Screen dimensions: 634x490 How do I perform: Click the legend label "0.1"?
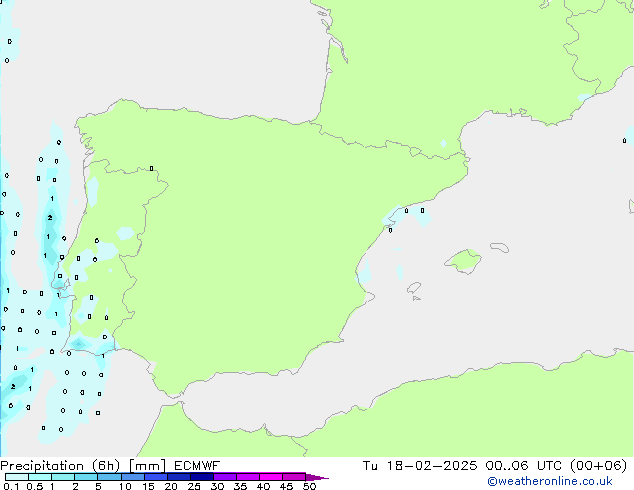click(12, 486)
